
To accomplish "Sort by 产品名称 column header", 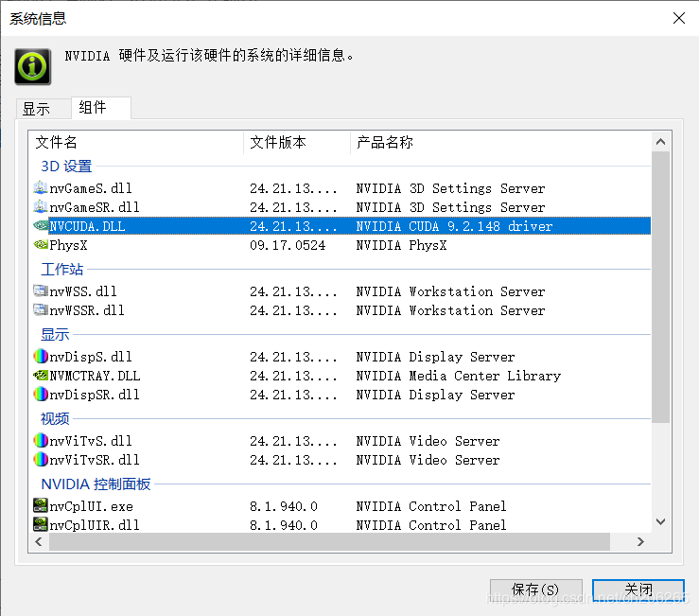I will (x=500, y=142).
